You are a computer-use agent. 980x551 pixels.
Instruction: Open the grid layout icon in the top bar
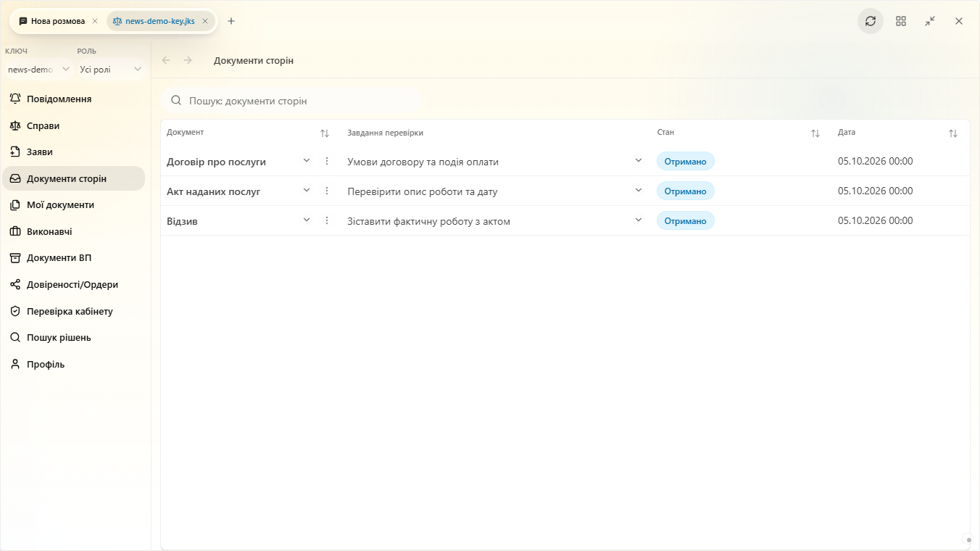(901, 21)
